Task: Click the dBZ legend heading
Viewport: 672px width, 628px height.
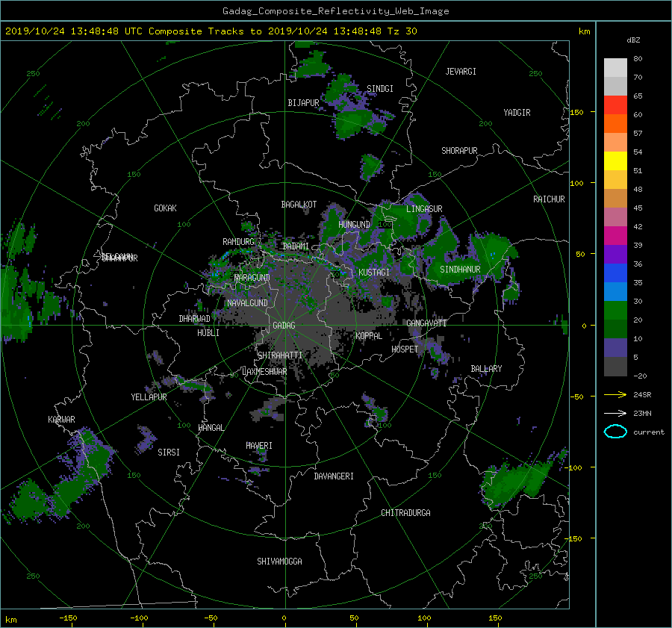Action: click(633, 40)
